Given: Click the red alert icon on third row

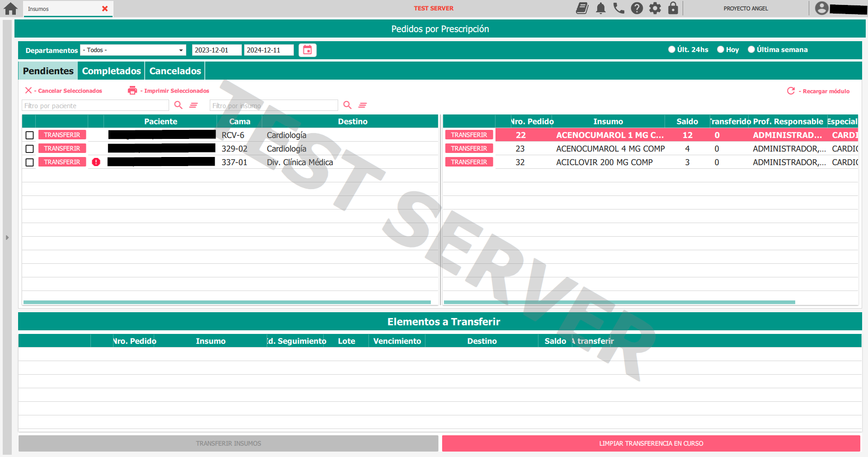Looking at the screenshot, I should click(96, 162).
